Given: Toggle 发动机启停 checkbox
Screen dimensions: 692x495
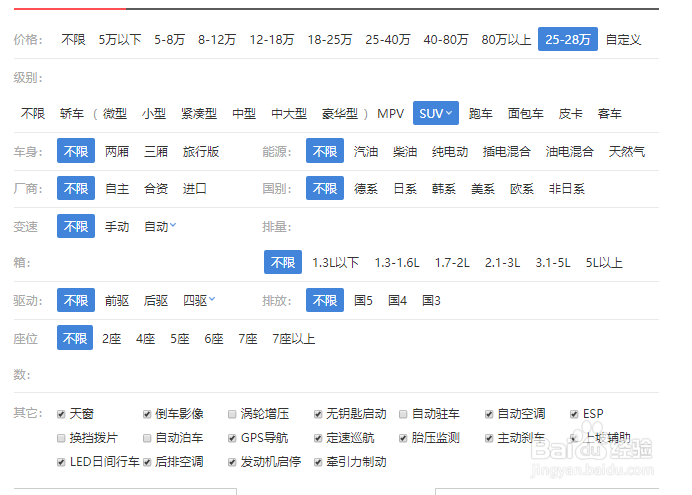Looking at the screenshot, I should point(232,462).
